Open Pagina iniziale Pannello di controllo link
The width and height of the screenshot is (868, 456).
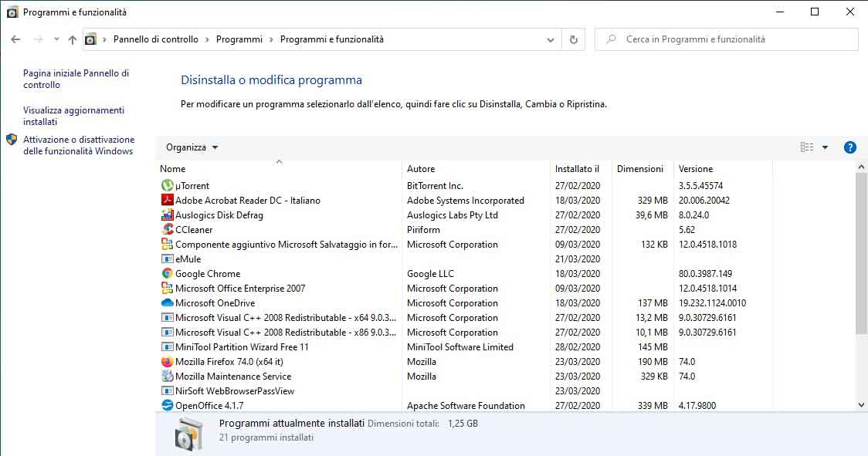click(76, 79)
